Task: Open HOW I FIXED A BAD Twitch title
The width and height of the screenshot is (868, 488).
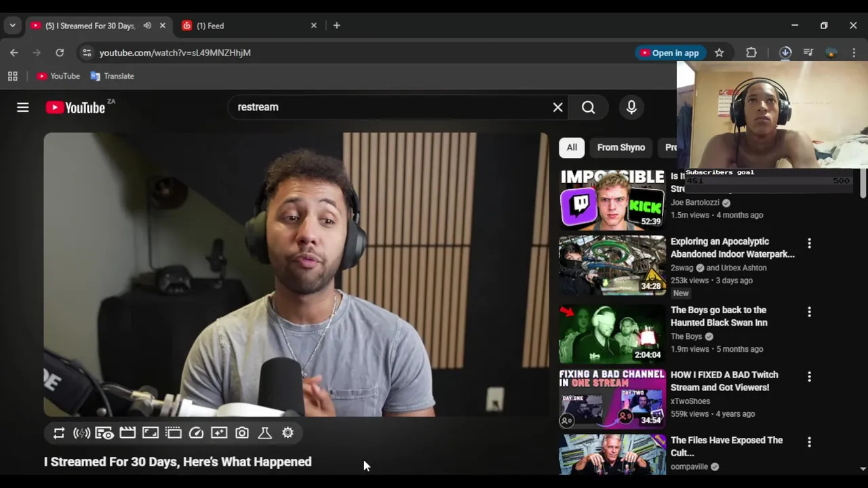Action: 724,381
